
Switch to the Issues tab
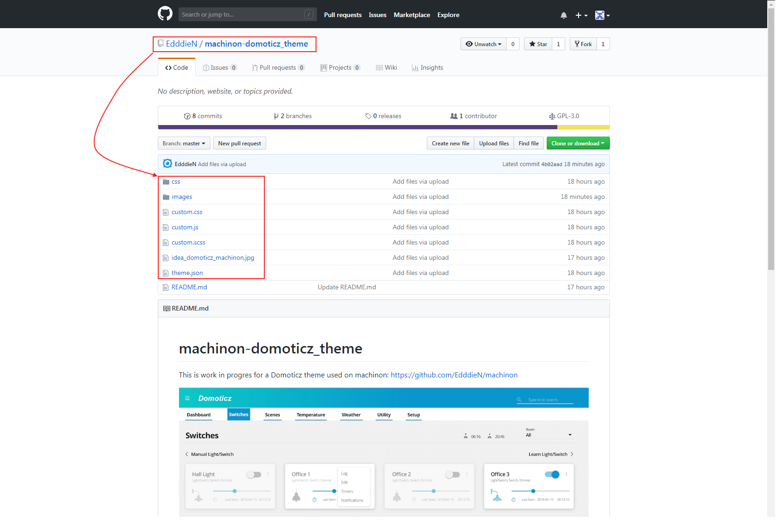pos(220,67)
